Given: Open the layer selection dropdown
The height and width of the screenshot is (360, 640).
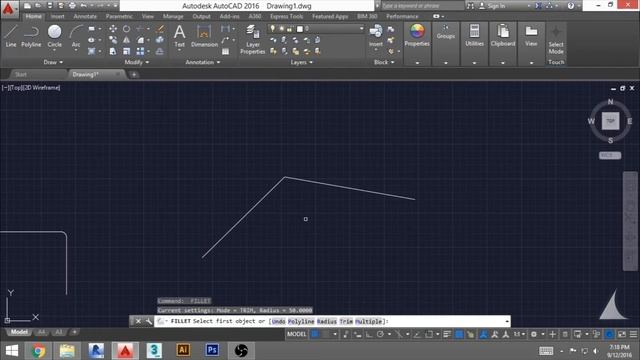Looking at the screenshot, I should coord(361,29).
